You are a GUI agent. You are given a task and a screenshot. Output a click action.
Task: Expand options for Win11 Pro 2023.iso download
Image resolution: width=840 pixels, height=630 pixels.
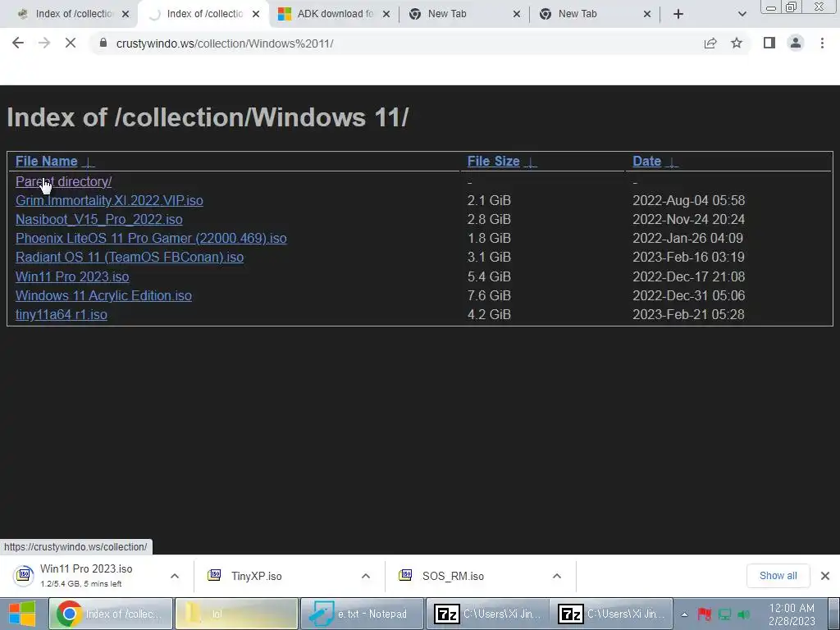(175, 577)
